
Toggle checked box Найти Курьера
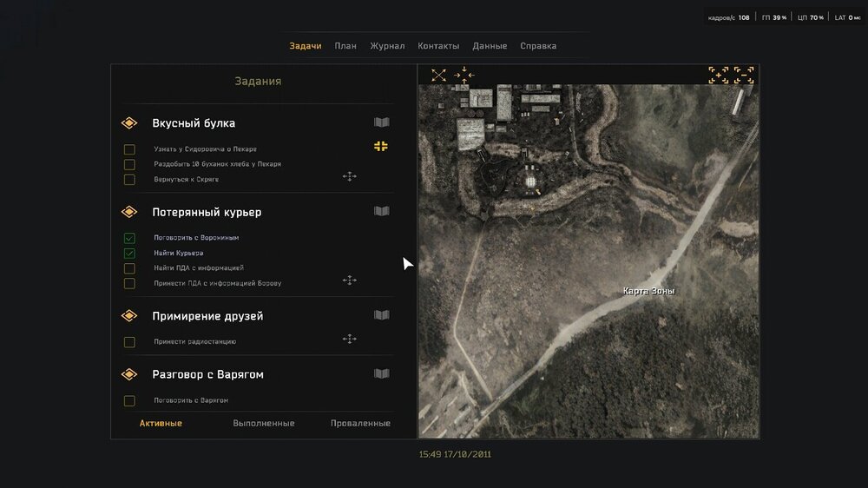click(129, 254)
